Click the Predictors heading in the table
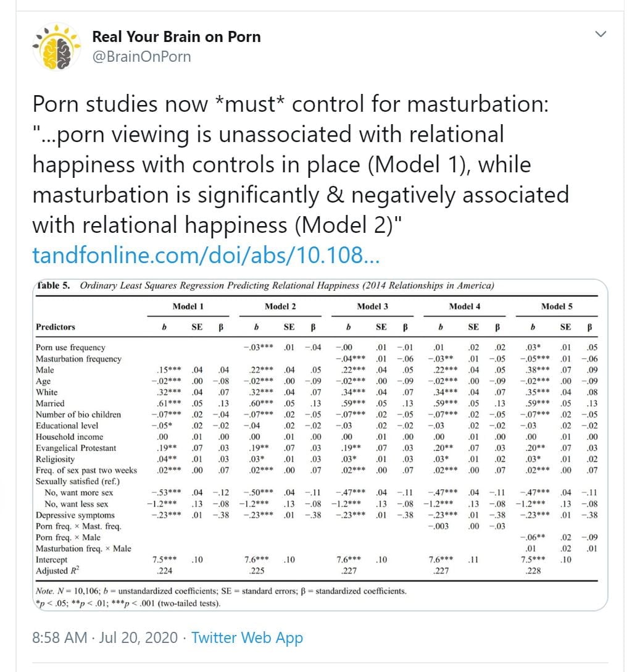632x672 pixels. (x=56, y=327)
